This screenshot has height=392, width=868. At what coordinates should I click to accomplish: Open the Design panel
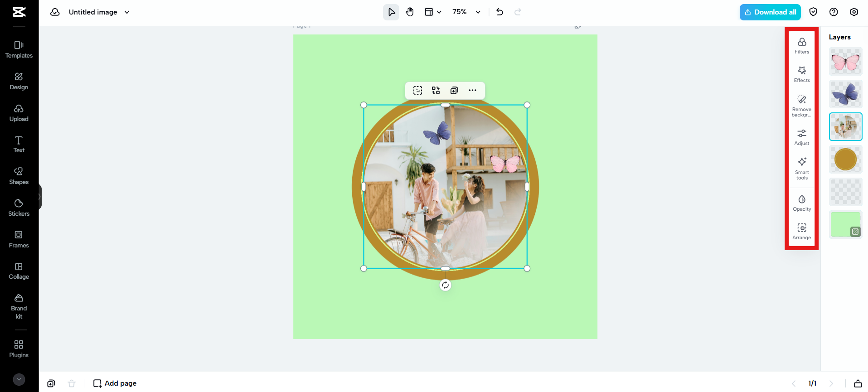point(19,81)
